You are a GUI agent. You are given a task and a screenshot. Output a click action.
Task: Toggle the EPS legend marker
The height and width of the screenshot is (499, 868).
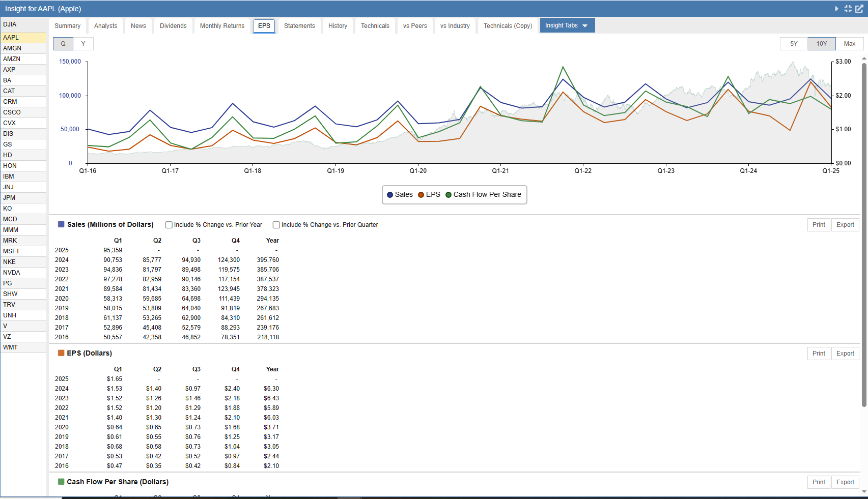click(x=421, y=195)
